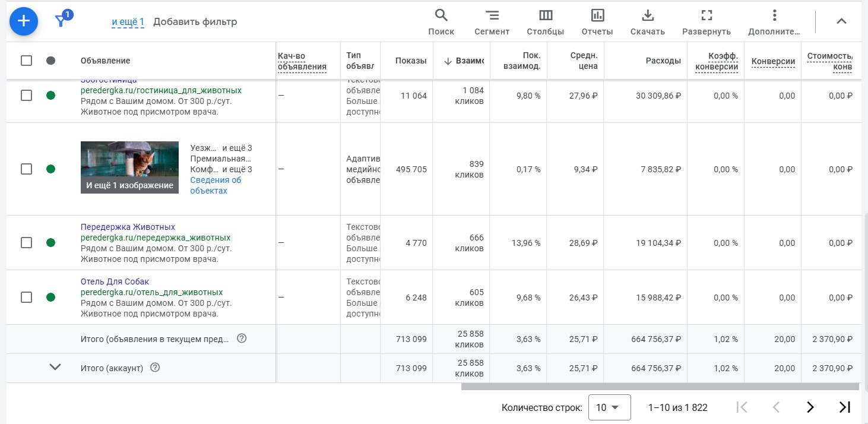Open the Сведения об объектах link
Viewport: 868px width, 424px height.
pyautogui.click(x=216, y=185)
